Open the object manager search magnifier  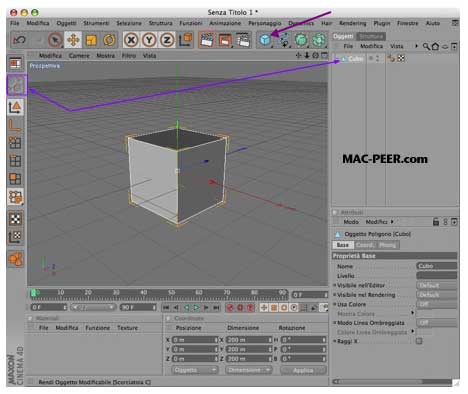tap(426, 46)
